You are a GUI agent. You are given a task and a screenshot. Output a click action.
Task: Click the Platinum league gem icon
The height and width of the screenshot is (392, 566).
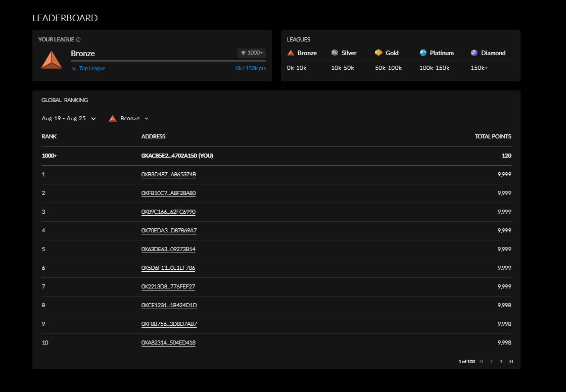[x=423, y=53]
